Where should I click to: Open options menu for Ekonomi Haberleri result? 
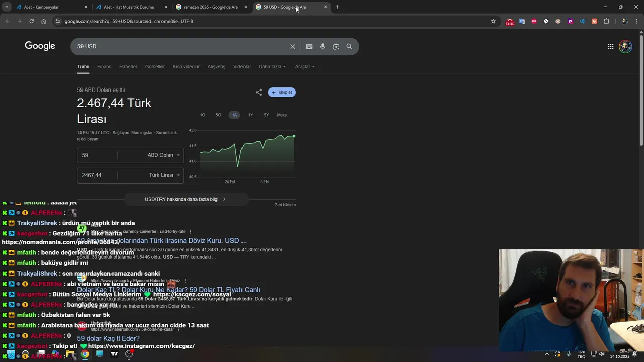click(185, 281)
